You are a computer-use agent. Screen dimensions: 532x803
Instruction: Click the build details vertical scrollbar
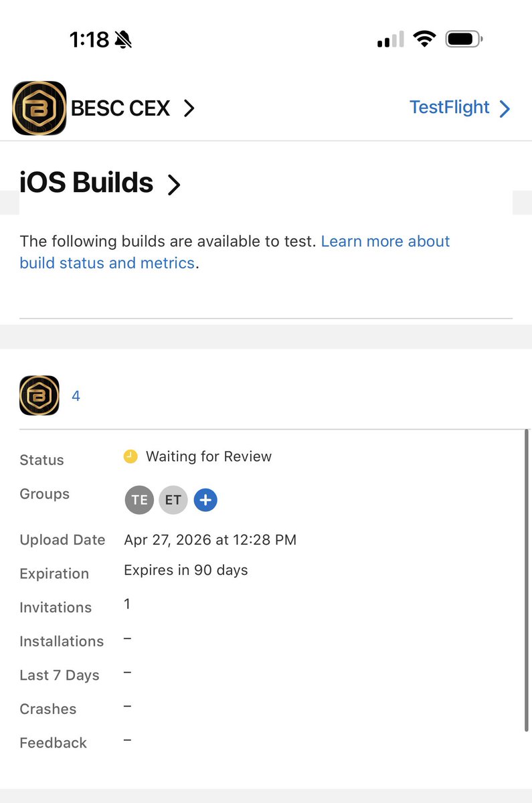coord(527,580)
